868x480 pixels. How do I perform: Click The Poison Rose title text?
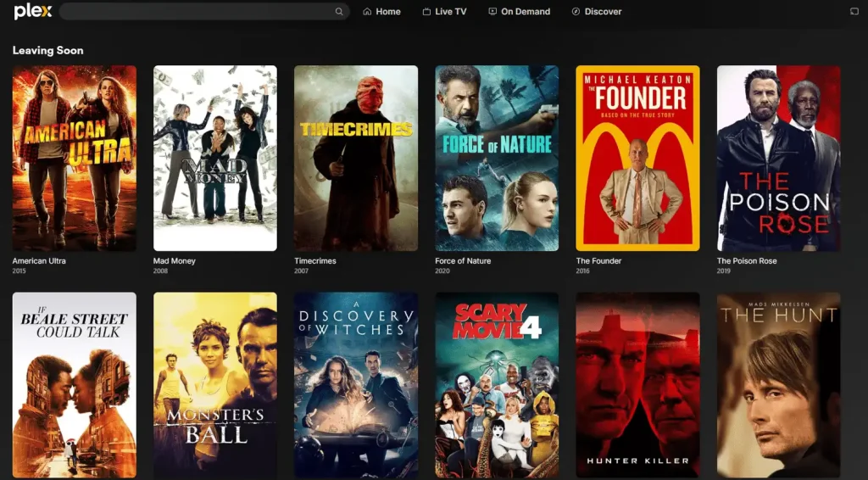747,260
